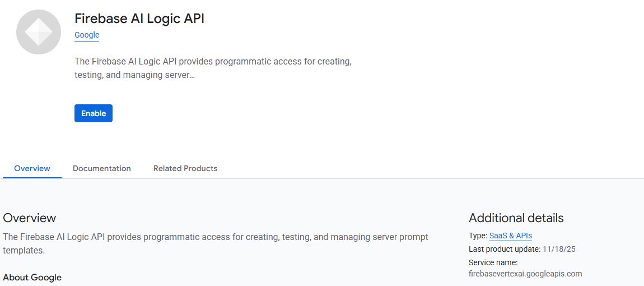The height and width of the screenshot is (286, 644).
Task: Select the Last product update 11/18/25 text
Action: [522, 249]
